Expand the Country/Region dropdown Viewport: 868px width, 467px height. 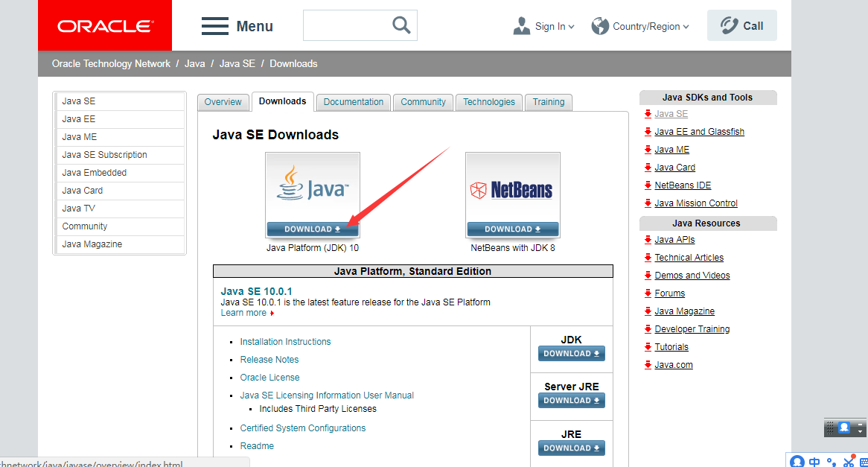click(x=686, y=27)
